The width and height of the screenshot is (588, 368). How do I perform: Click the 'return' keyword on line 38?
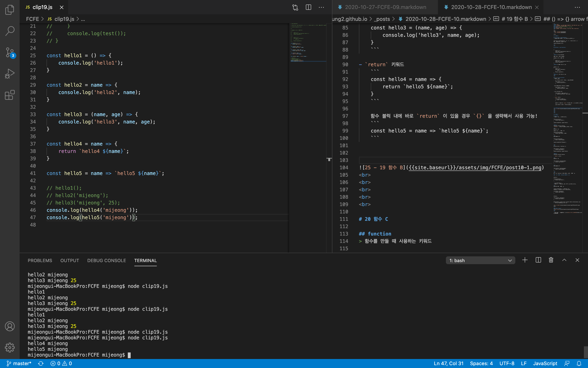pyautogui.click(x=67, y=151)
